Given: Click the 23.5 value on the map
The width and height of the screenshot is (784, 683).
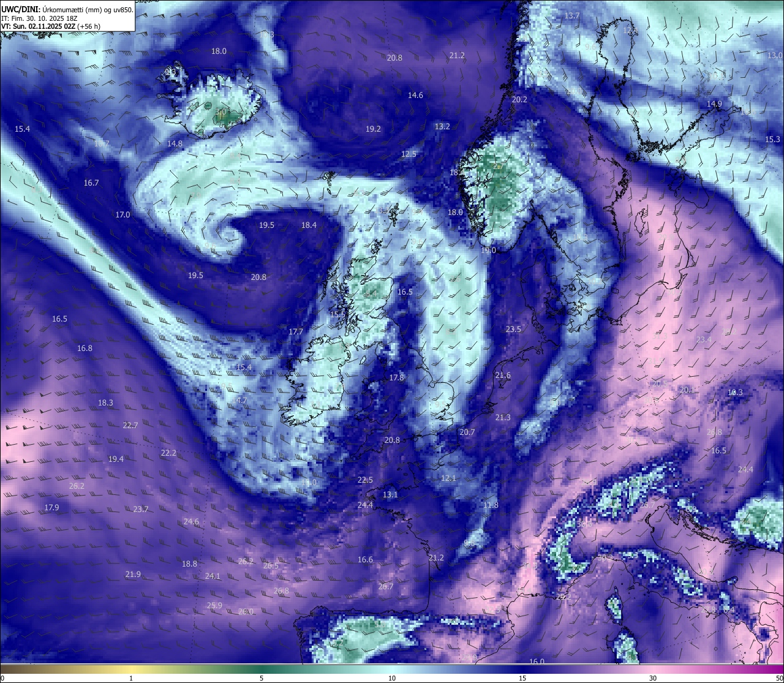Looking at the screenshot, I should pyautogui.click(x=513, y=329).
